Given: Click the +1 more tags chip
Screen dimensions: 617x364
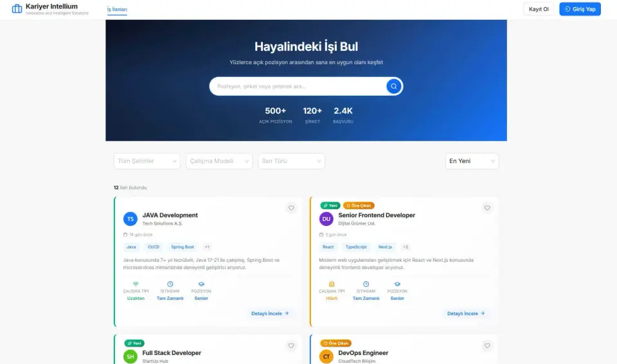Looking at the screenshot, I should pyautogui.click(x=207, y=247).
